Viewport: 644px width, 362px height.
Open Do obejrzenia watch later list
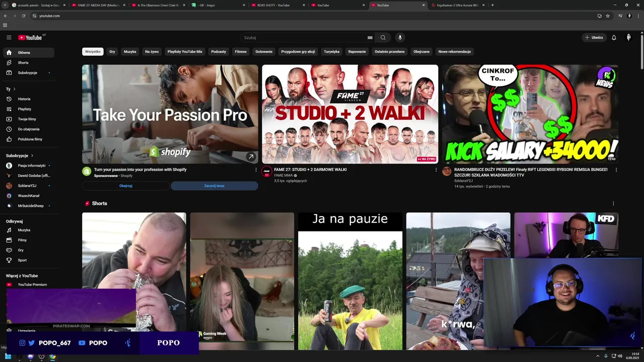[x=28, y=129]
